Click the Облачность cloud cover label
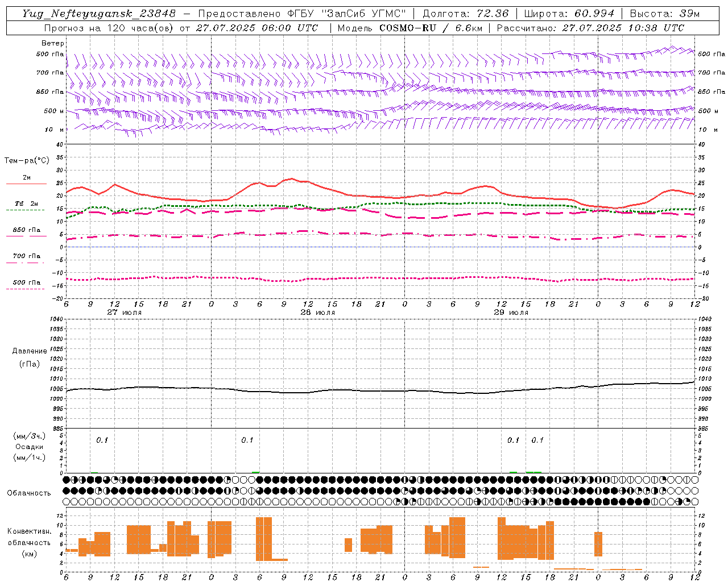728x582 pixels. 29,493
